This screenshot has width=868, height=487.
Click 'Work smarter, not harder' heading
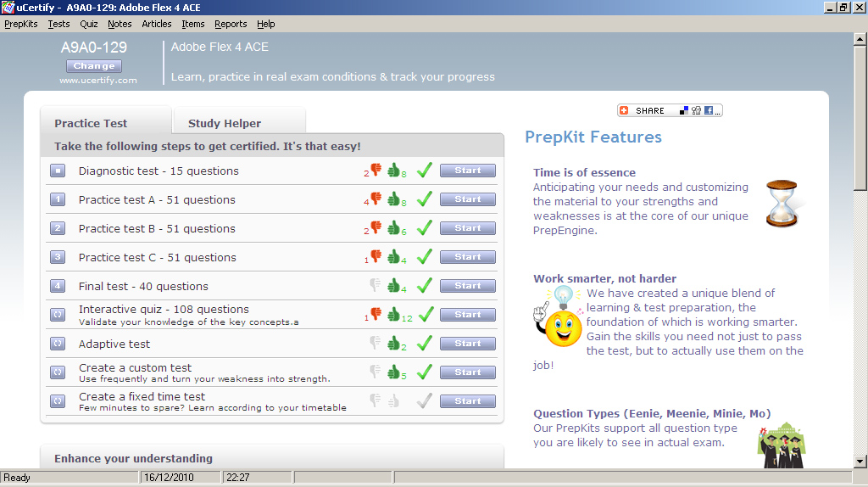click(x=604, y=278)
